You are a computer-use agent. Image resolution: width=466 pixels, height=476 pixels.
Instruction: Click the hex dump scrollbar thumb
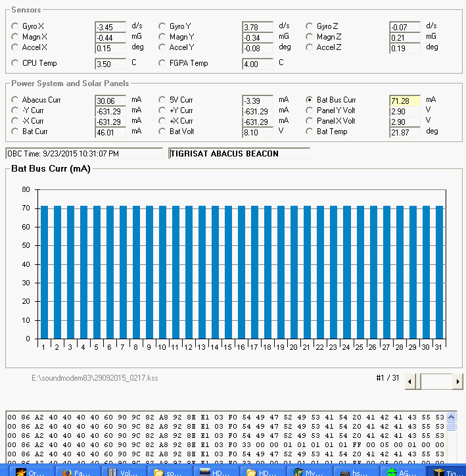(x=451, y=427)
